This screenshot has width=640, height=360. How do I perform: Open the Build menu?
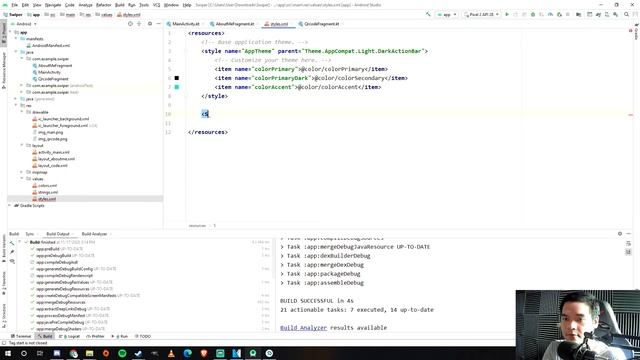click(120, 5)
